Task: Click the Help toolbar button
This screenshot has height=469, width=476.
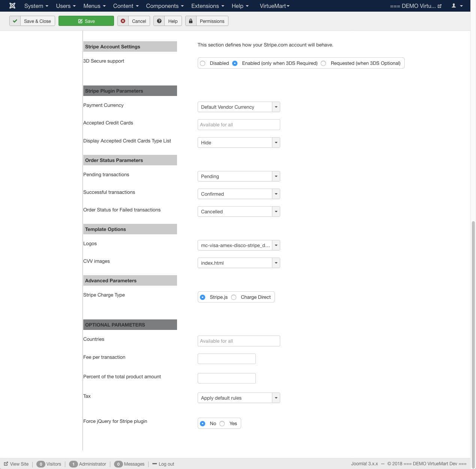Action: pyautogui.click(x=168, y=21)
